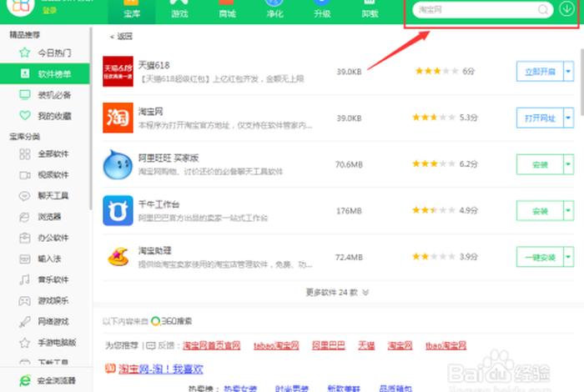584x392 pixels.
Task: Click the 时尚男装 link
Action: point(292,389)
